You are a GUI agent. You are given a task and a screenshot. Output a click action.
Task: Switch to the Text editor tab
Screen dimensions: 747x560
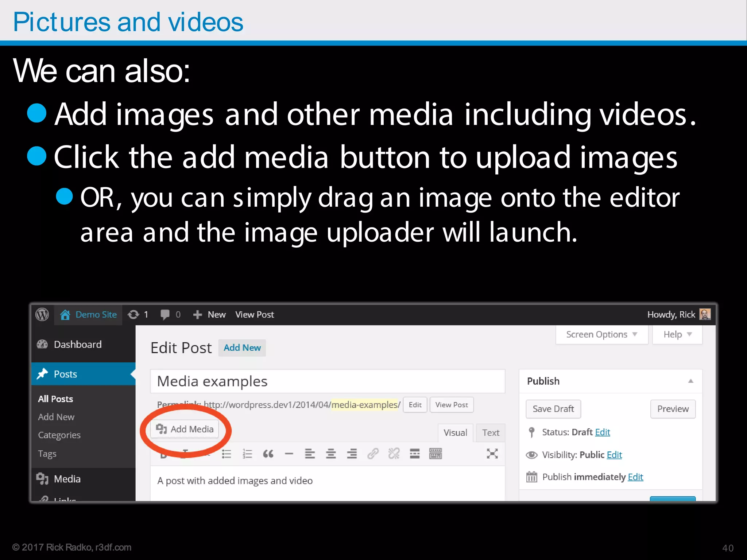coord(491,433)
